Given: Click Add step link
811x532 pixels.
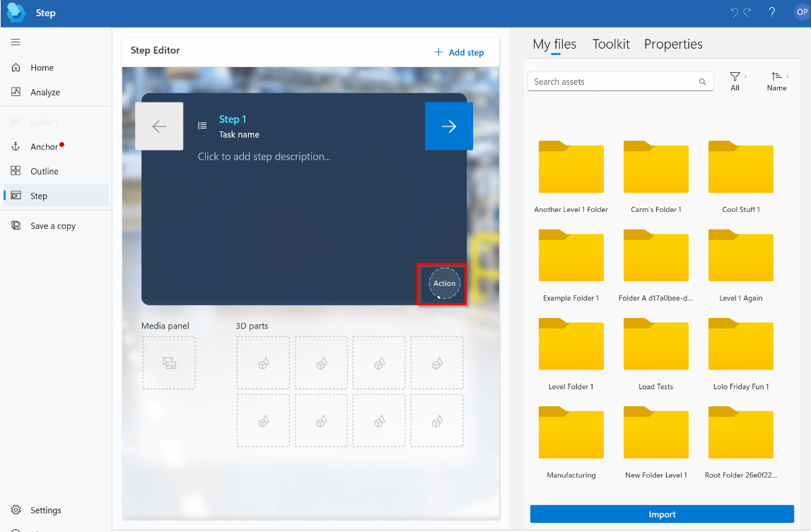Looking at the screenshot, I should pyautogui.click(x=459, y=52).
